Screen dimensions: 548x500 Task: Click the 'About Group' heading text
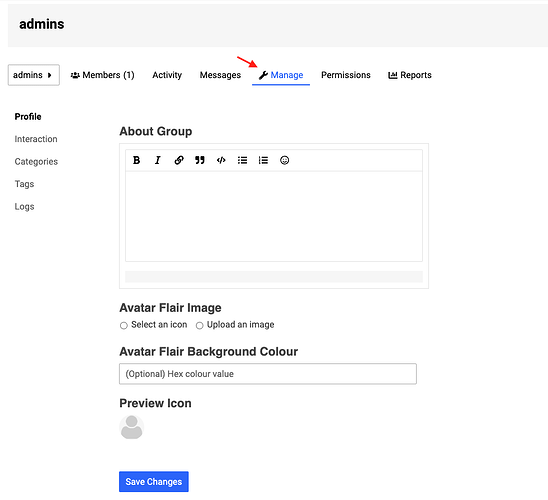pos(156,131)
